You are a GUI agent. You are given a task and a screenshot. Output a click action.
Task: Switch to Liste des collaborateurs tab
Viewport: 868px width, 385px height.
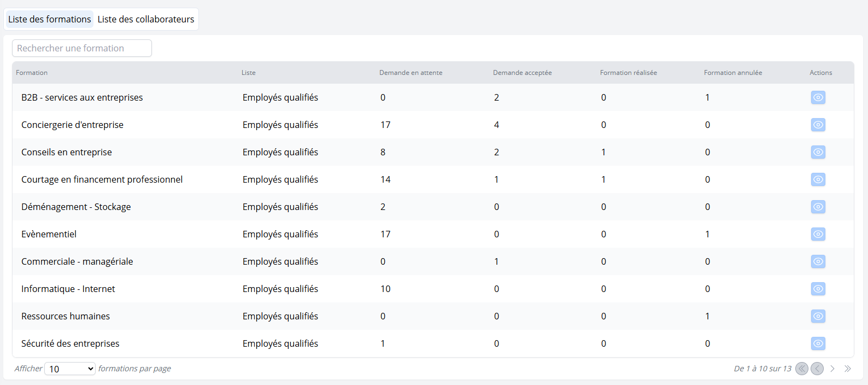[145, 19]
